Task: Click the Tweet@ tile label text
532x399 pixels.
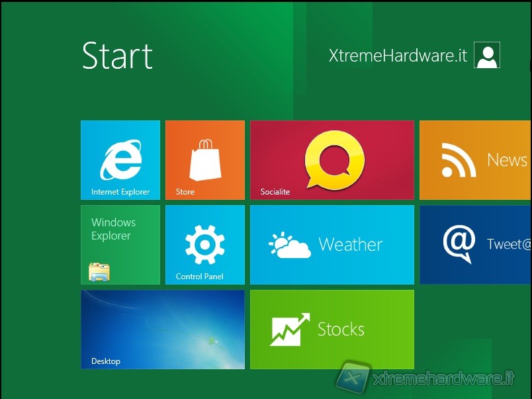Action: pos(509,244)
